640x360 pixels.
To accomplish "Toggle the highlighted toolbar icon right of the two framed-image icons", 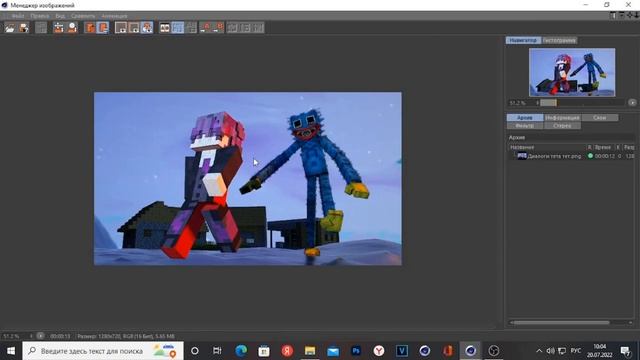I will (x=147, y=28).
